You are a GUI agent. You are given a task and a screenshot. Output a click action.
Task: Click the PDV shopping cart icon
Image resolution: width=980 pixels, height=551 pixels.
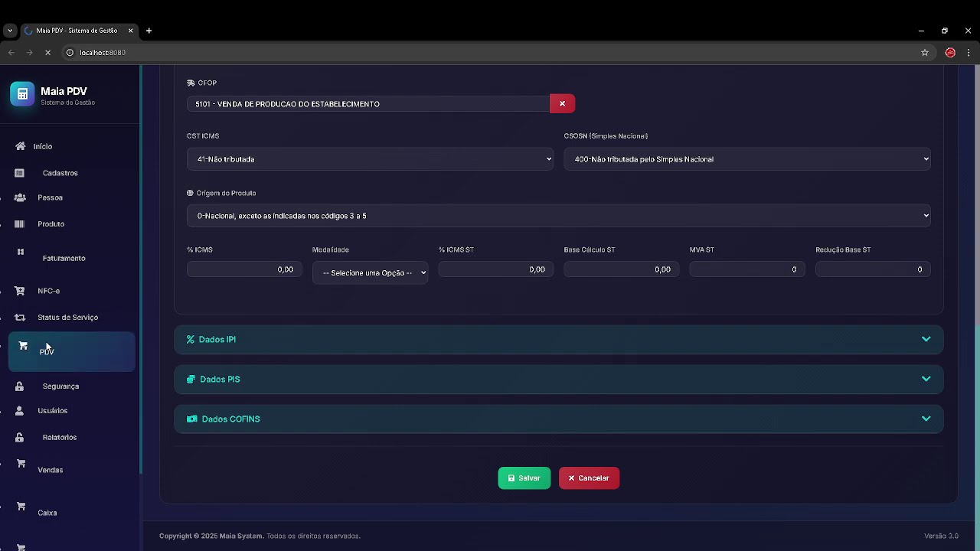pos(23,346)
